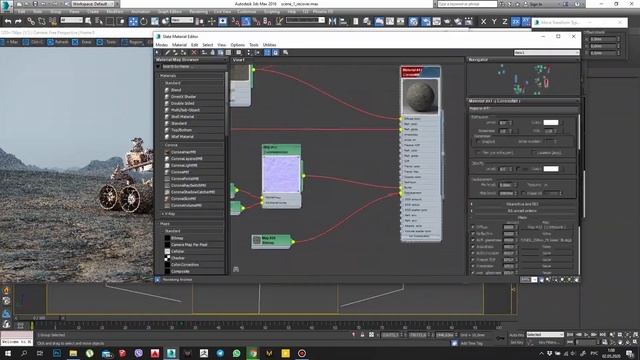This screenshot has width=640, height=360.
Task: Toggle Show Background in Preview icon
Action: coord(228,52)
